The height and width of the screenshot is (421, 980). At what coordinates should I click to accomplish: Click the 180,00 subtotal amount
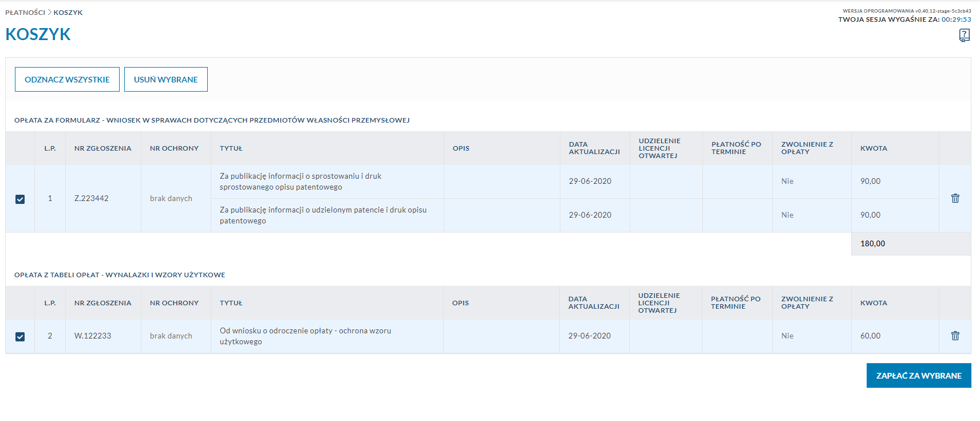point(872,243)
